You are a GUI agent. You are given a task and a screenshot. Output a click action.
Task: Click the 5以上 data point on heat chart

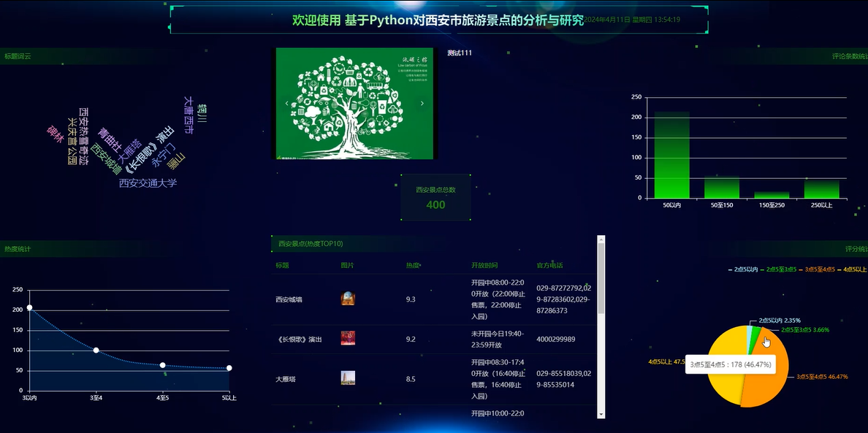[229, 368]
